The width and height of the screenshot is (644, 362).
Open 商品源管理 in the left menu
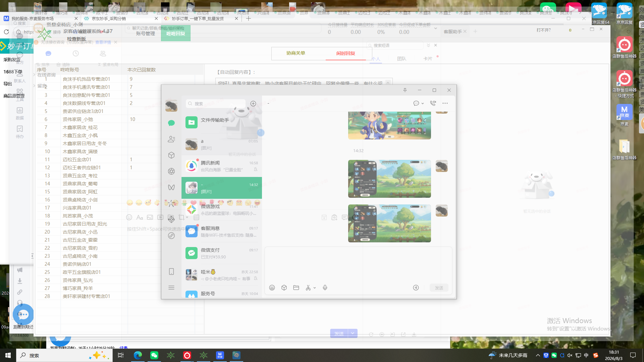coord(14,96)
